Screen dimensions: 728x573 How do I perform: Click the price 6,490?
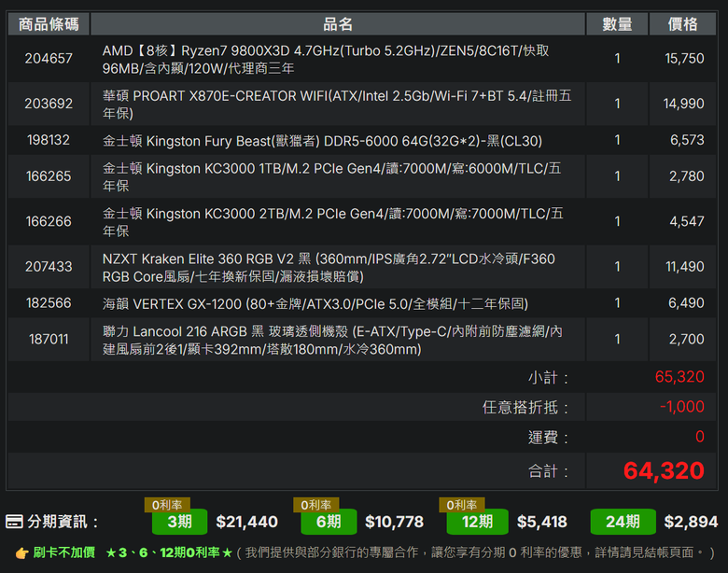point(686,303)
